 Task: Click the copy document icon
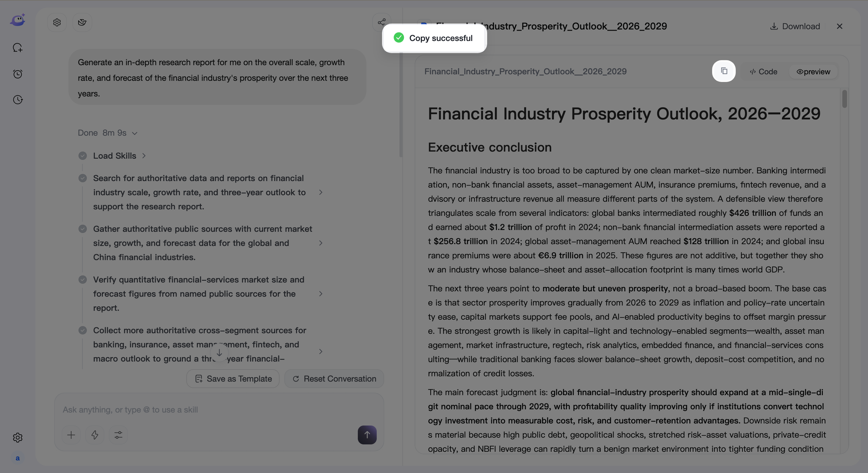pyautogui.click(x=724, y=71)
